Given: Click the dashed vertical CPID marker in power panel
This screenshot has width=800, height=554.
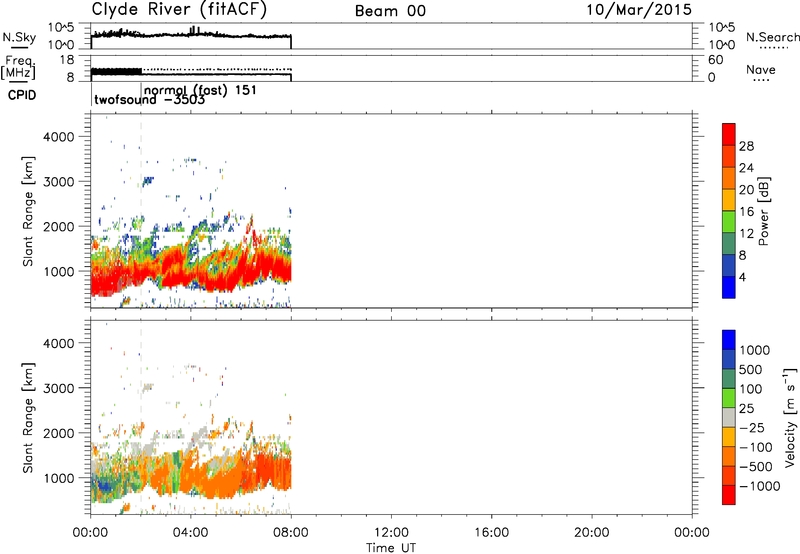Looking at the screenshot, I should pyautogui.click(x=141, y=211).
